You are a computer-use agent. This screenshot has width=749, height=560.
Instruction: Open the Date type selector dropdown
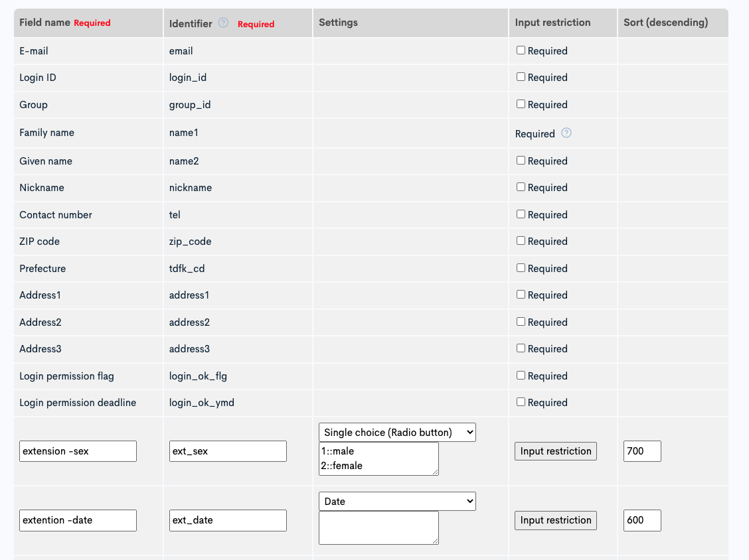pos(397,501)
